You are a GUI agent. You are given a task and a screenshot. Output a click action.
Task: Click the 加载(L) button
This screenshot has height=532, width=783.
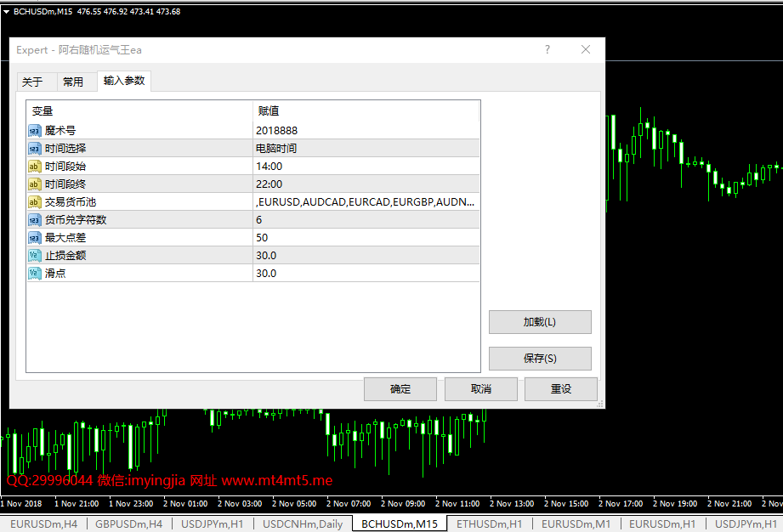(x=540, y=322)
